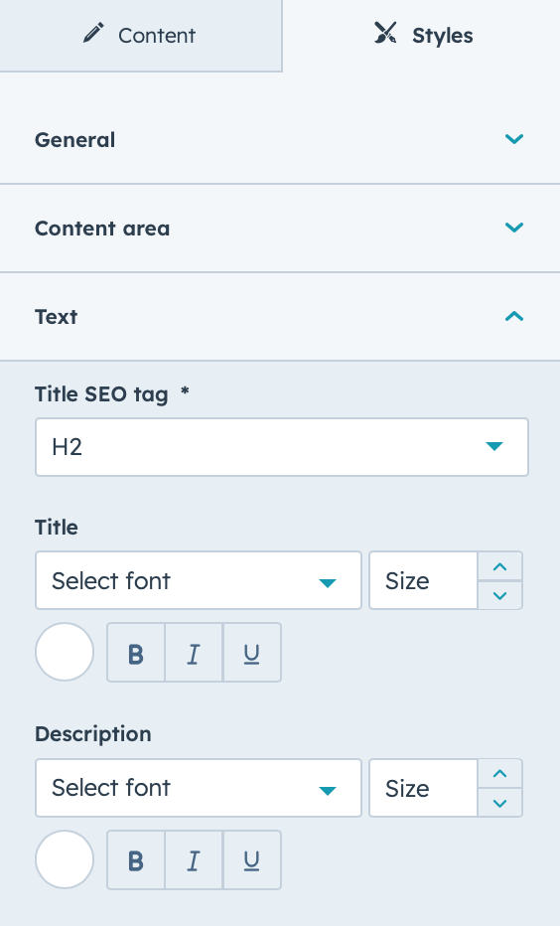Click the Description Size input field
560x926 pixels.
(423, 788)
